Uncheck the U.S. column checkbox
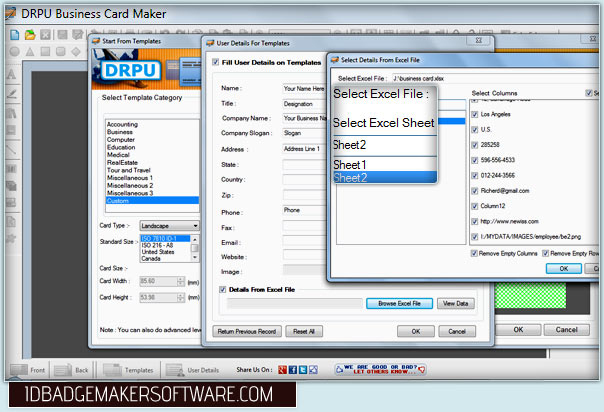This screenshot has height=412, width=604. click(x=475, y=130)
